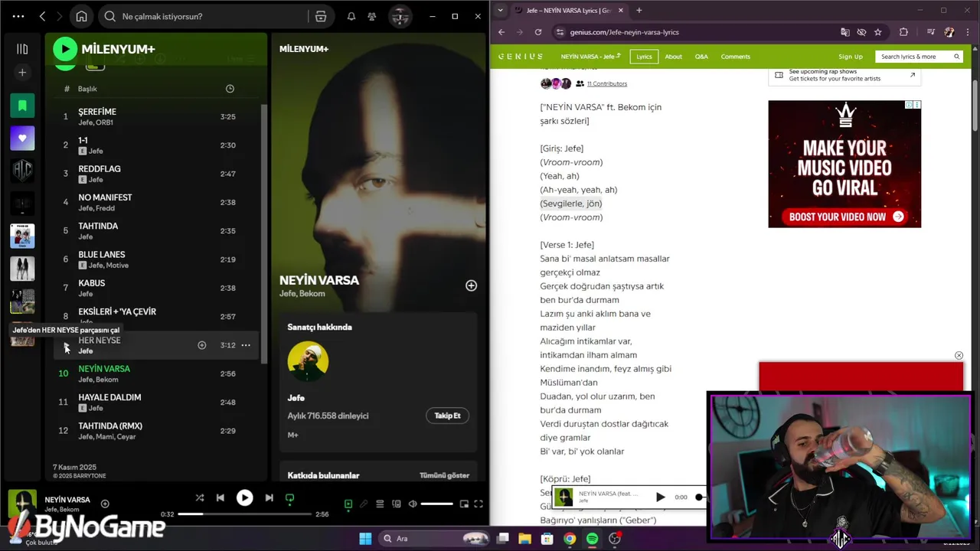Collapse Your Library sidebar icon
The height and width of the screenshot is (551, 980).
(x=22, y=49)
